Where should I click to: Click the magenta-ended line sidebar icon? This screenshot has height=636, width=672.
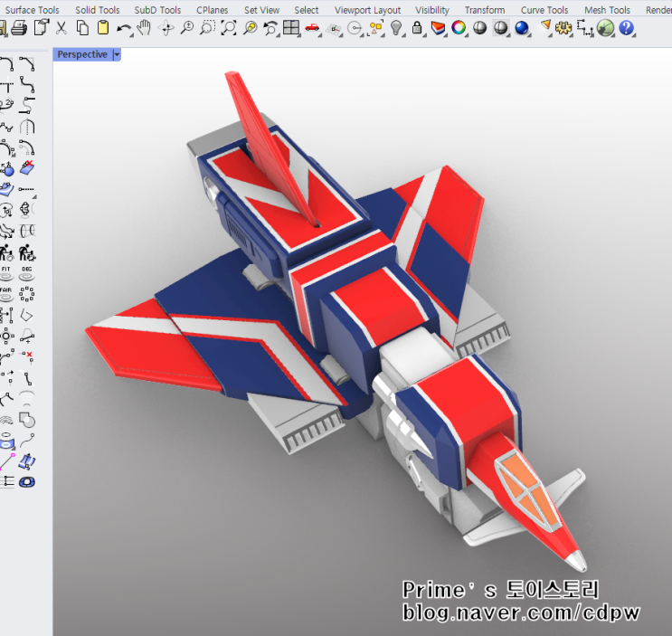pos(6,461)
